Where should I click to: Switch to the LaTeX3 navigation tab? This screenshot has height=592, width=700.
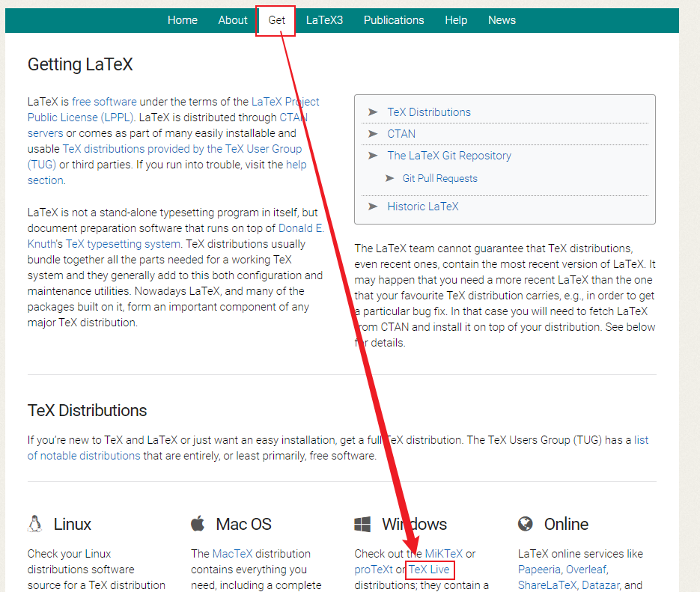(324, 20)
